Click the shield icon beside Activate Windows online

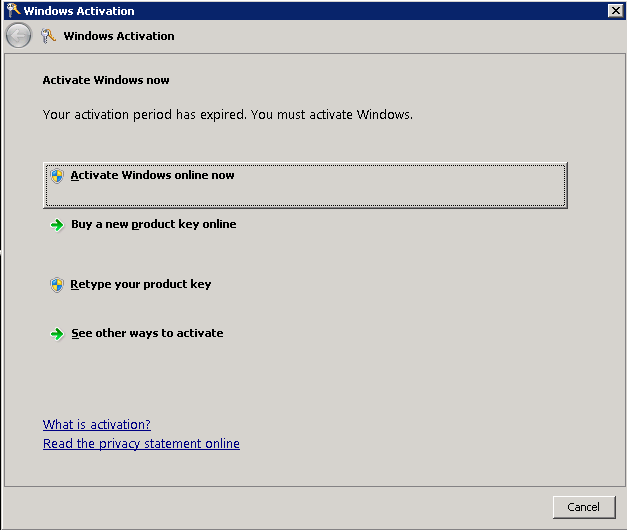pos(57,176)
